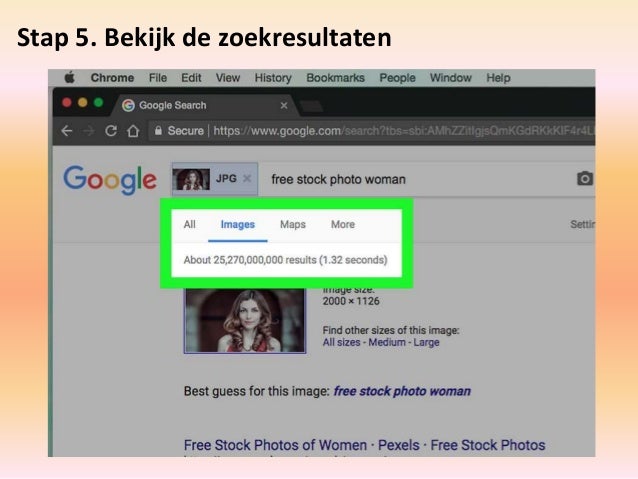The width and height of the screenshot is (638, 479).
Task: Open the Chrome application menu
Action: click(x=112, y=78)
